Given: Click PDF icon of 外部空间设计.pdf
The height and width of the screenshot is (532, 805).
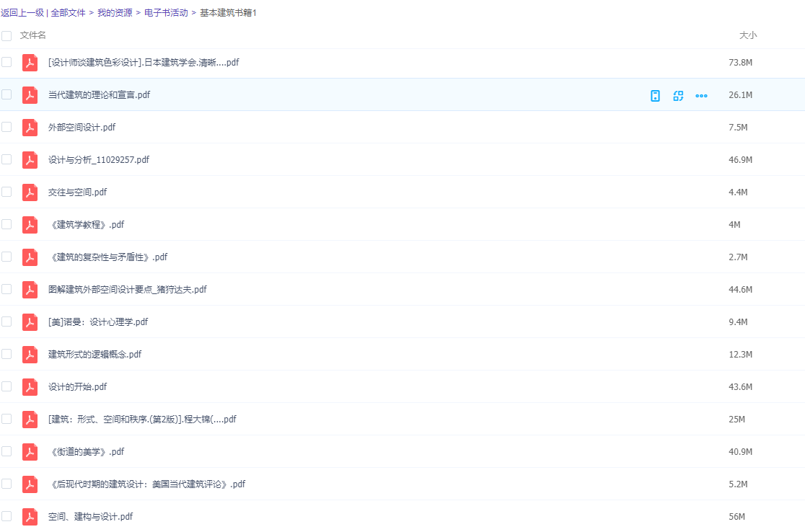Looking at the screenshot, I should (30, 127).
